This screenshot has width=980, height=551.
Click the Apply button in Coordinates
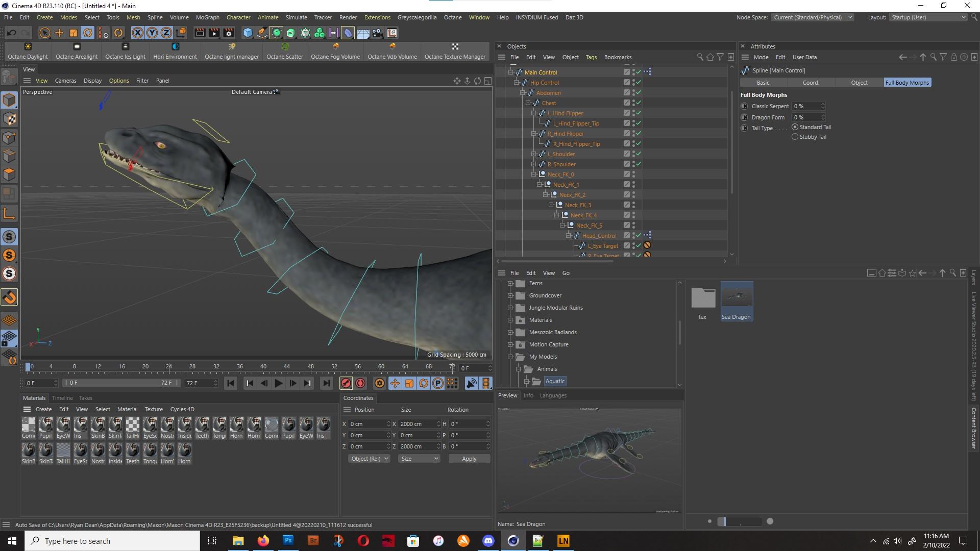pos(469,459)
